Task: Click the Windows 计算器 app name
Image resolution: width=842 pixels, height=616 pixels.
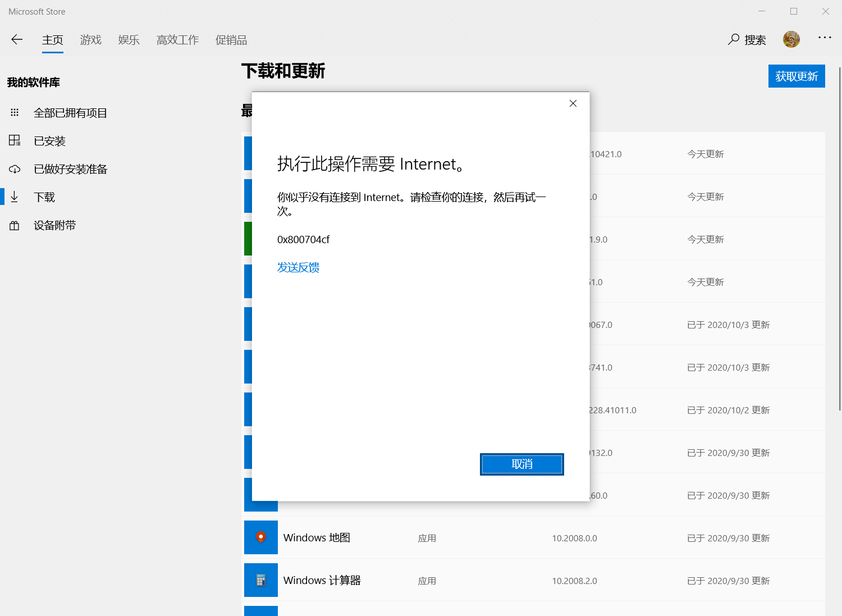Action: (x=322, y=580)
